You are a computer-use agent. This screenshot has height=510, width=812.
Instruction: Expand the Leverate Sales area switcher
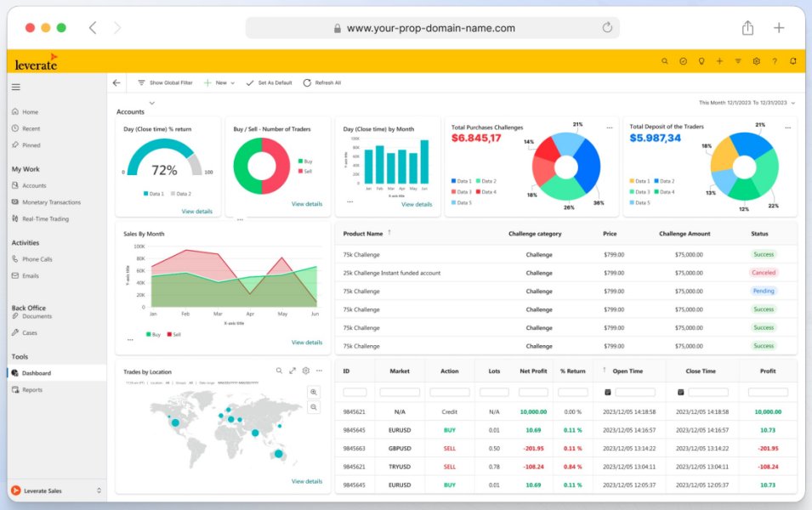tap(99, 490)
